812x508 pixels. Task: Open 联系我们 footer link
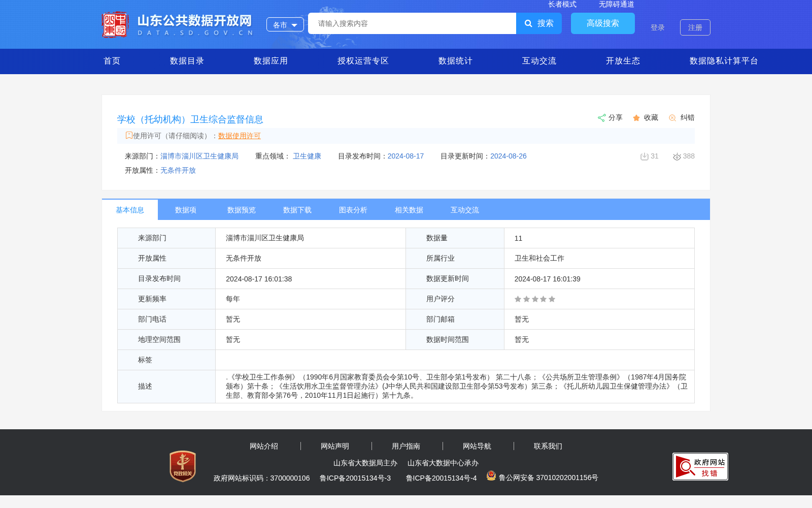[x=548, y=447]
